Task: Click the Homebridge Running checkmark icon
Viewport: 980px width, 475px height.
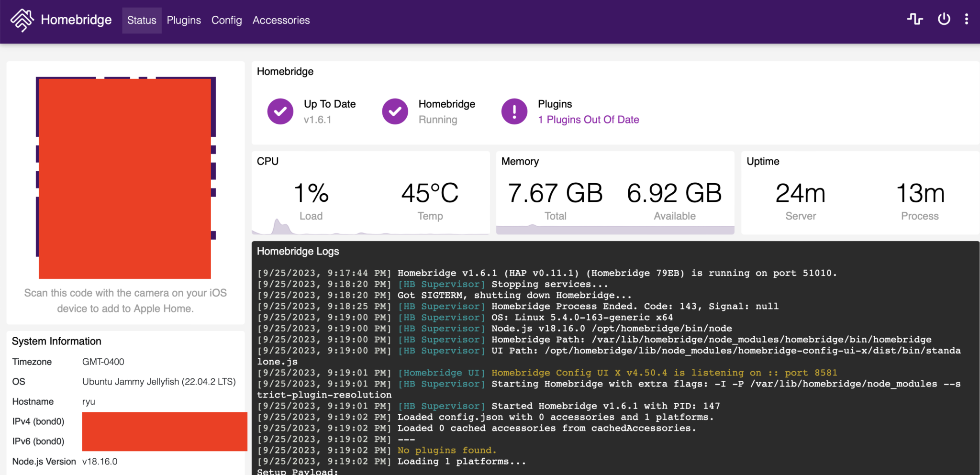Action: (395, 111)
